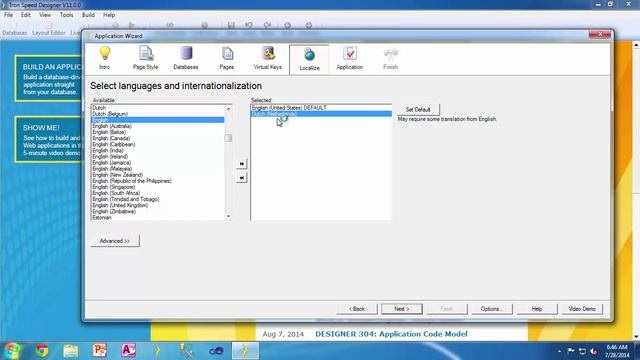
Task: Select Estonian in Available list
Action: click(158, 218)
